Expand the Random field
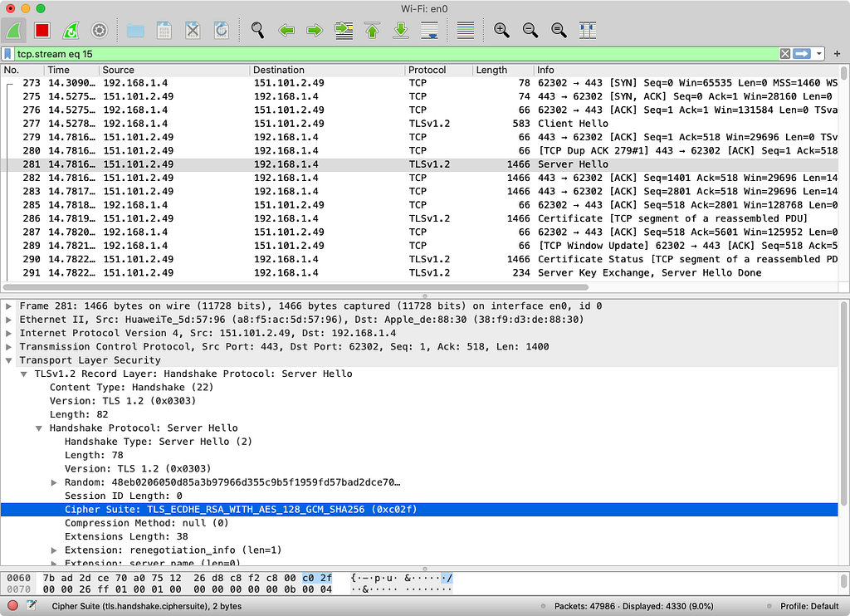850x616 pixels. (54, 482)
